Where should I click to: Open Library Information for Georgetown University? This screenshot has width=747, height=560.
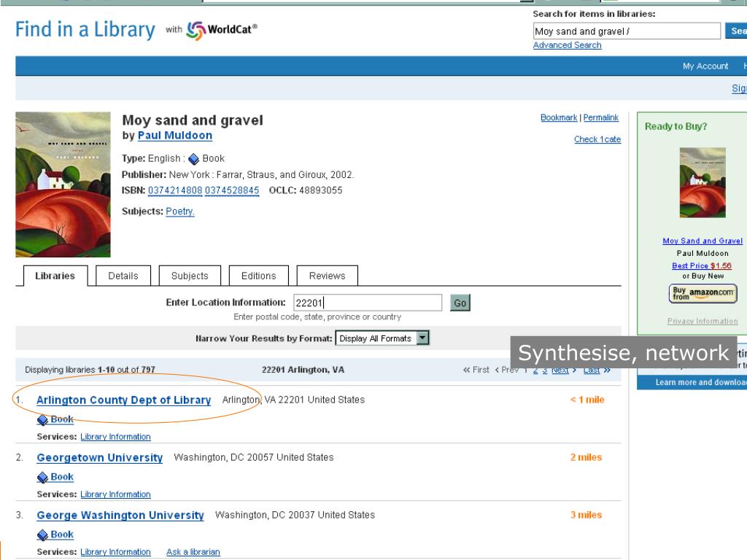pos(115,494)
